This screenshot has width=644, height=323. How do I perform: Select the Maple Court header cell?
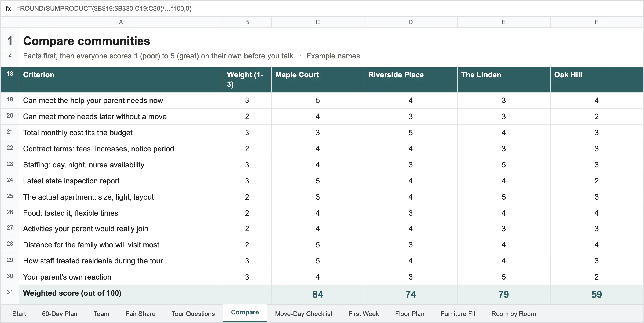(318, 80)
